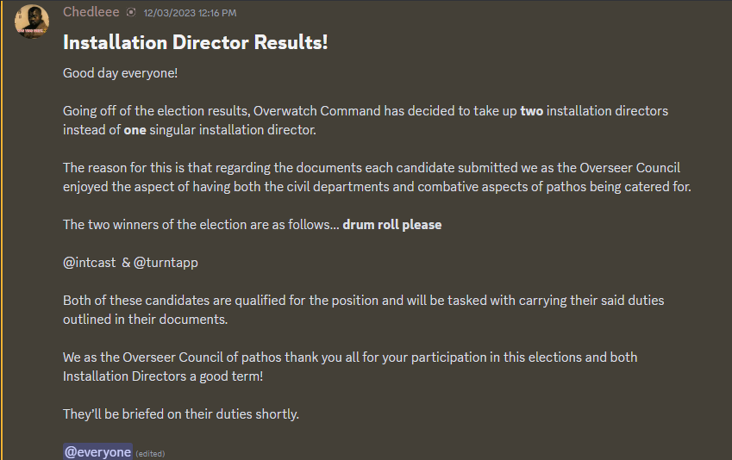This screenshot has width=732, height=460.
Task: Click the bold word "one"
Action: coord(136,129)
